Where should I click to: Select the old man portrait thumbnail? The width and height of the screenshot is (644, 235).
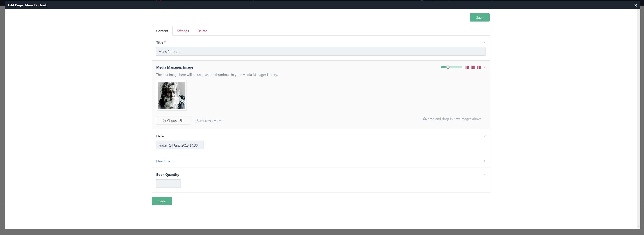pyautogui.click(x=171, y=95)
